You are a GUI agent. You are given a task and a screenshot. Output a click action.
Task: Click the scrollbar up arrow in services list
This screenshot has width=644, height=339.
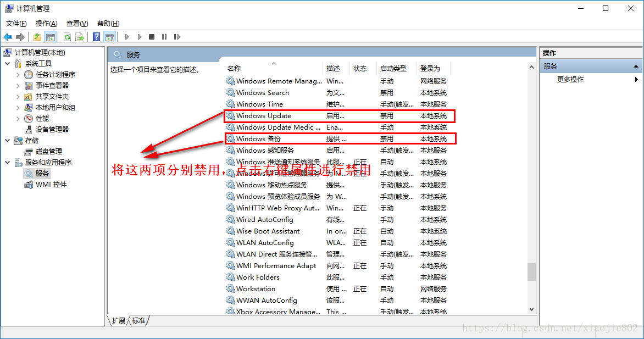[x=531, y=67]
